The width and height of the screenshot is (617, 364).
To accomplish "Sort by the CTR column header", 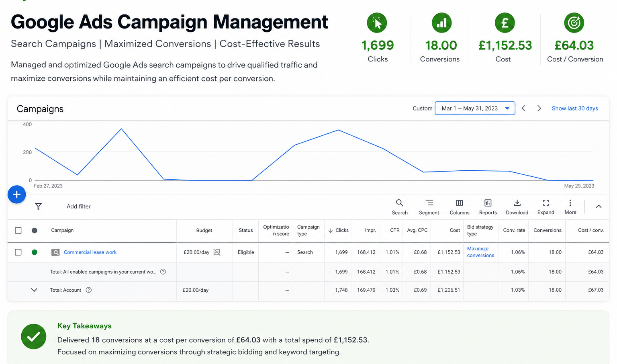I will (x=395, y=231).
